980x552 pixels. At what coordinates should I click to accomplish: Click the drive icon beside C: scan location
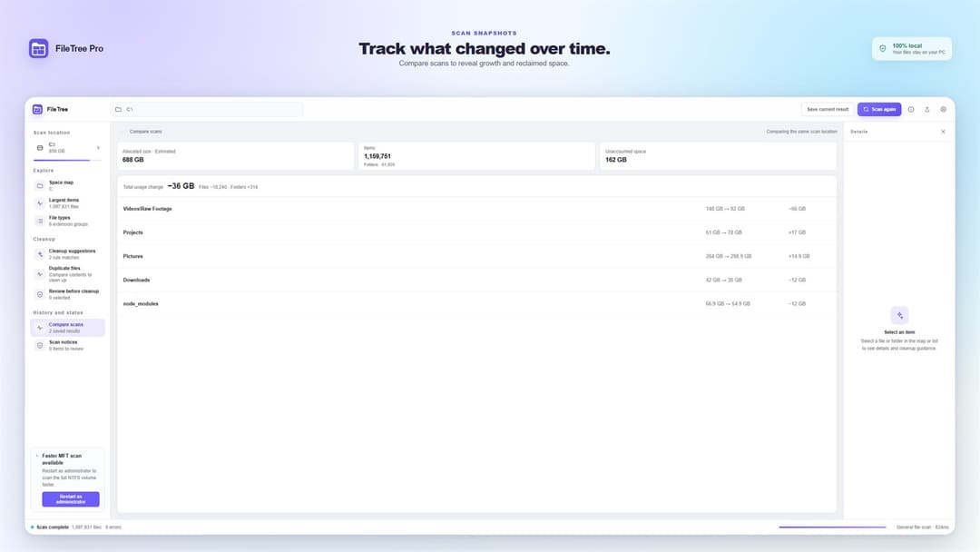coord(40,148)
